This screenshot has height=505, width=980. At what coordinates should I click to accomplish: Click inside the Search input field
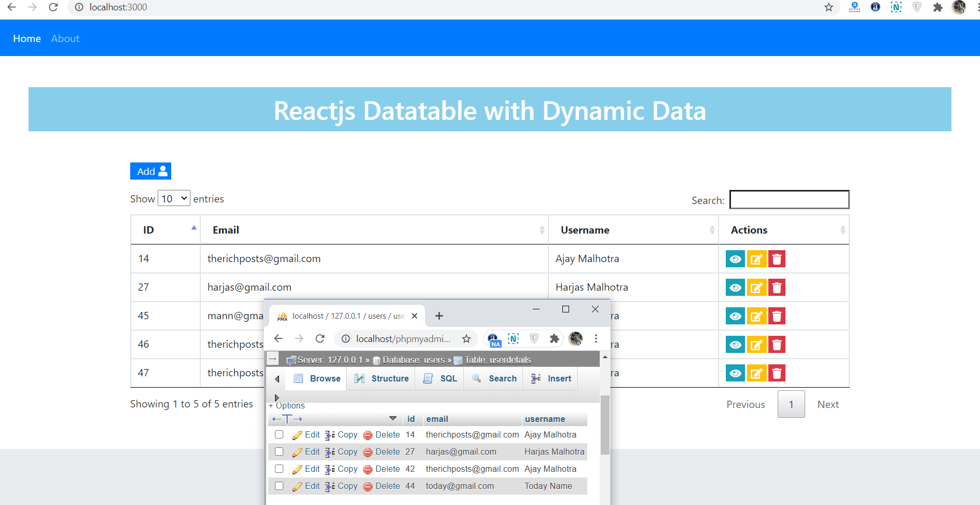(x=789, y=199)
